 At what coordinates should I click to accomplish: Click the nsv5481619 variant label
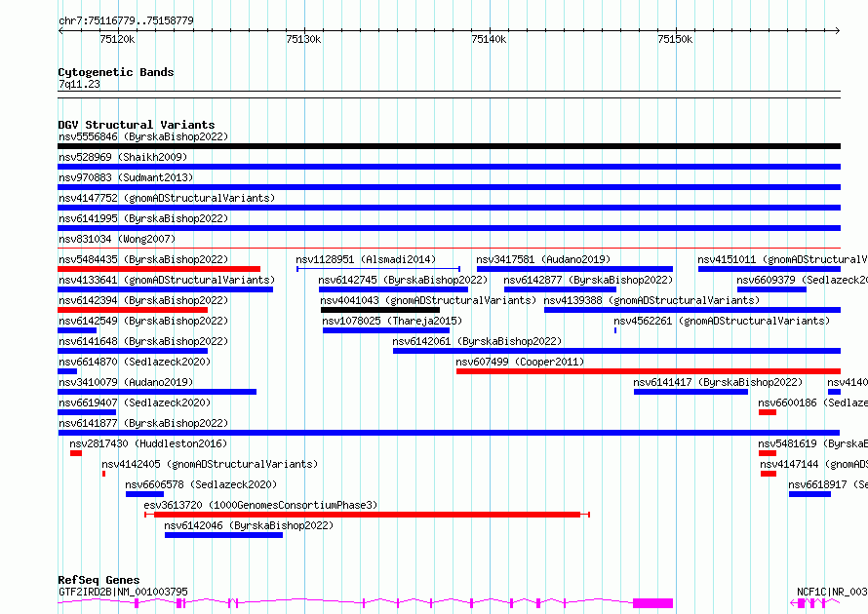tap(812, 443)
